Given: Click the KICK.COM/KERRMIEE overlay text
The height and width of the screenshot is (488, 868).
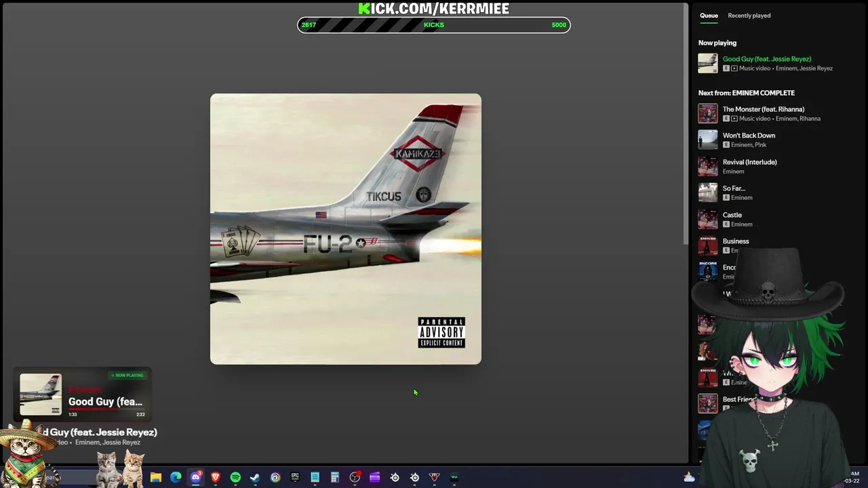Looking at the screenshot, I should [434, 8].
